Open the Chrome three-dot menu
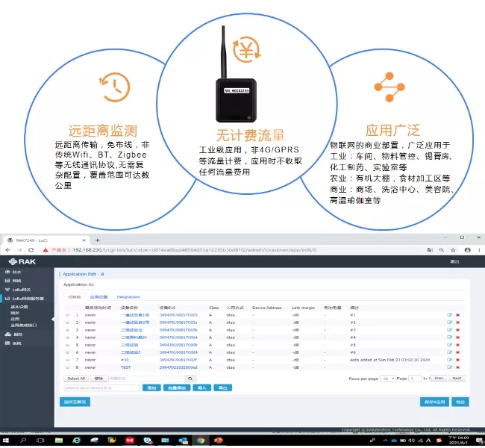Image resolution: width=485 pixels, height=448 pixels. (x=479, y=250)
